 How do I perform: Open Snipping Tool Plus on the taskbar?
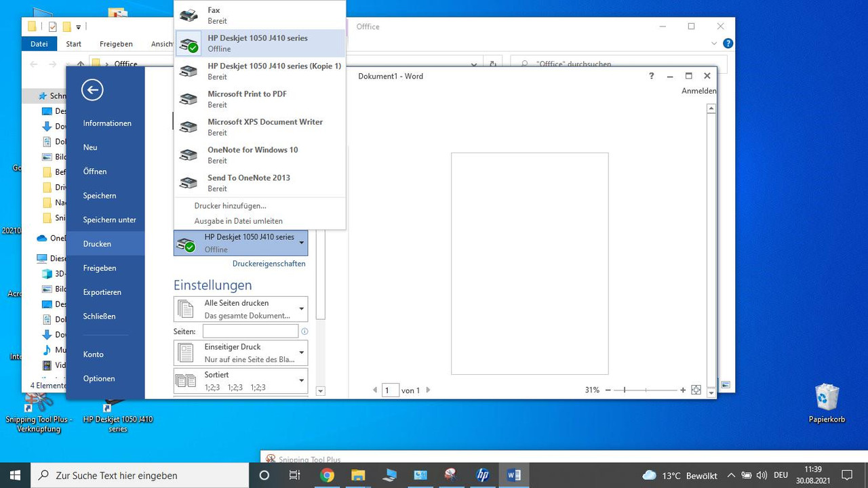(x=452, y=475)
